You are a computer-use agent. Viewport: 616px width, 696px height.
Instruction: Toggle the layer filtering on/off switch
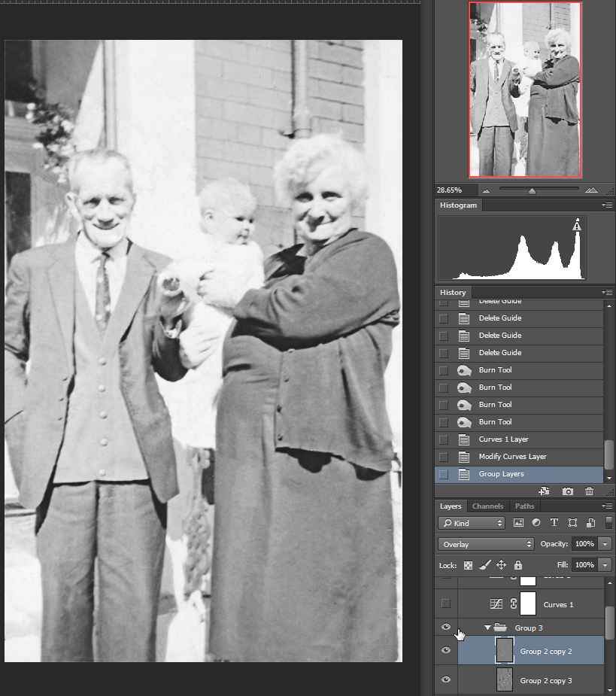coord(608,522)
